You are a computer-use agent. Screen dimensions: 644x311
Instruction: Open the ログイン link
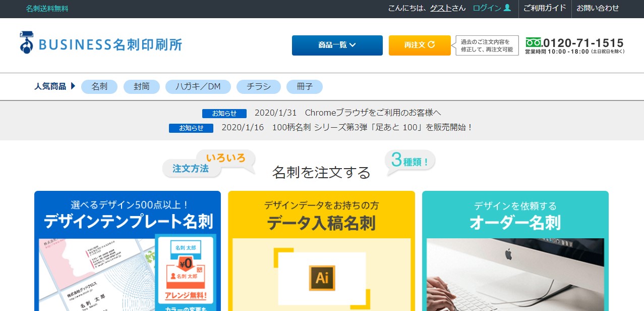487,8
